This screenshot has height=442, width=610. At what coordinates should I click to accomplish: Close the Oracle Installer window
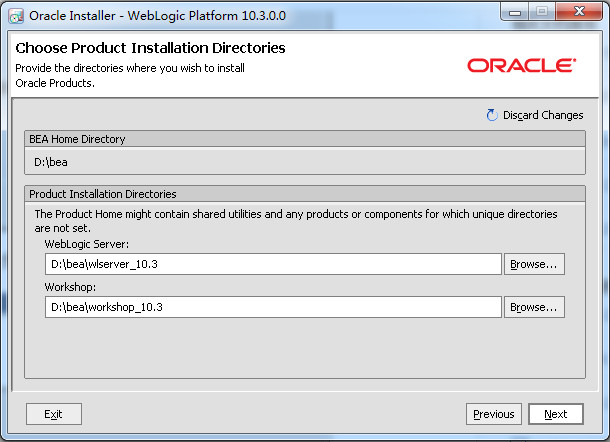pyautogui.click(x=579, y=12)
